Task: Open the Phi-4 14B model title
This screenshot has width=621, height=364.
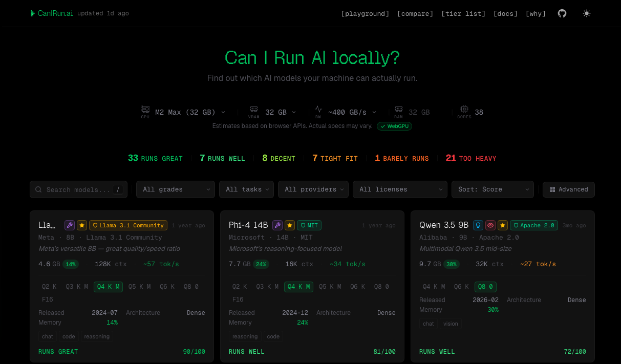Action: (x=248, y=225)
